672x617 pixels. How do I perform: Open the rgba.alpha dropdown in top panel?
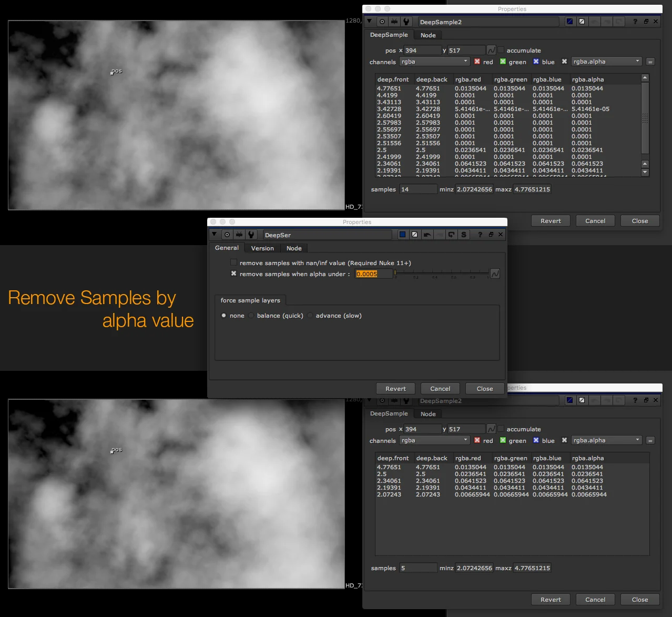(606, 62)
